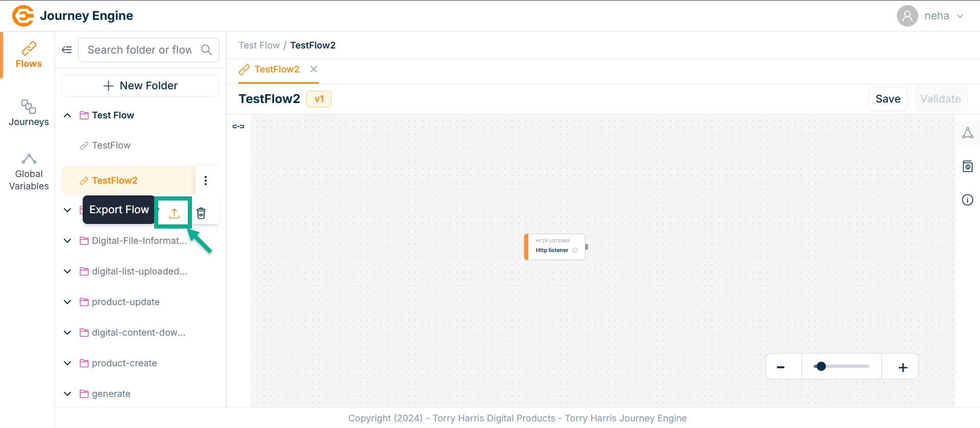Switch to the TestFlow2 tab
The image size is (980, 428).
[x=277, y=69]
